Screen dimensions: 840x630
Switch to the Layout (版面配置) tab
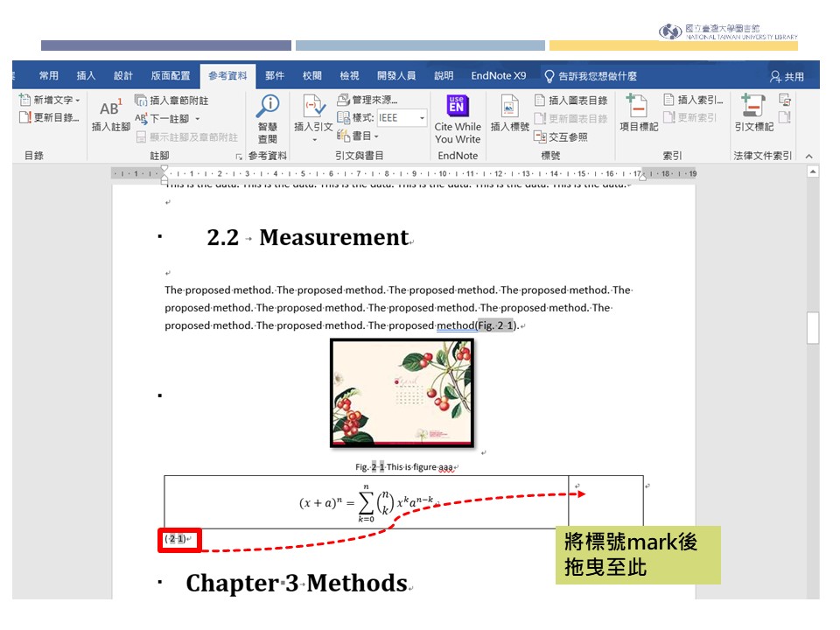coord(171,76)
